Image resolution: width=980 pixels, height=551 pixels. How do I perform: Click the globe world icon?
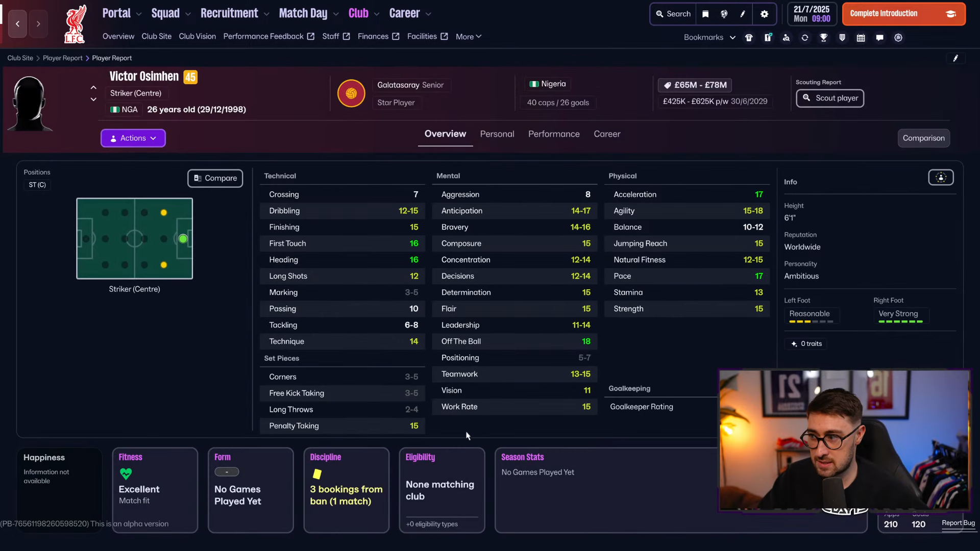coord(724,14)
